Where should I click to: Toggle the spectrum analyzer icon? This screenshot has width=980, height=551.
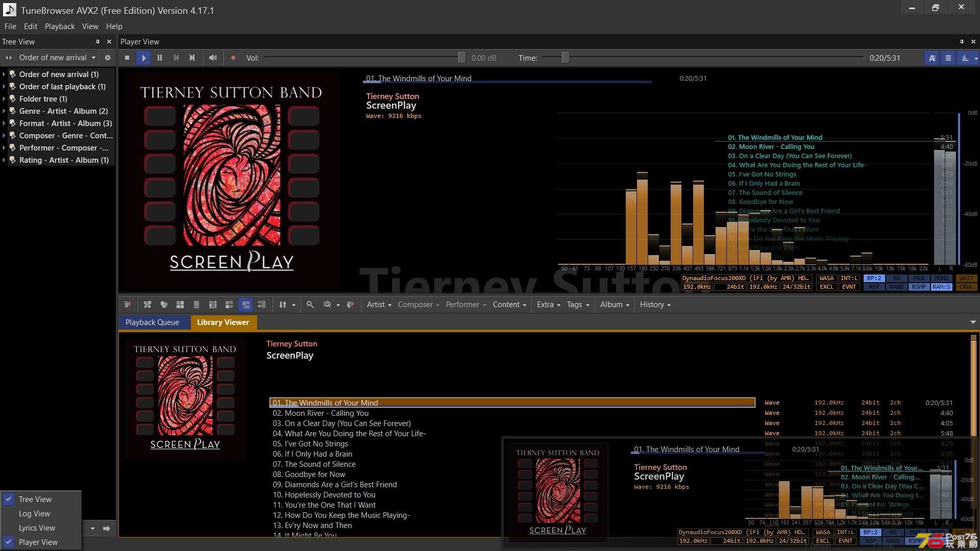tap(965, 58)
